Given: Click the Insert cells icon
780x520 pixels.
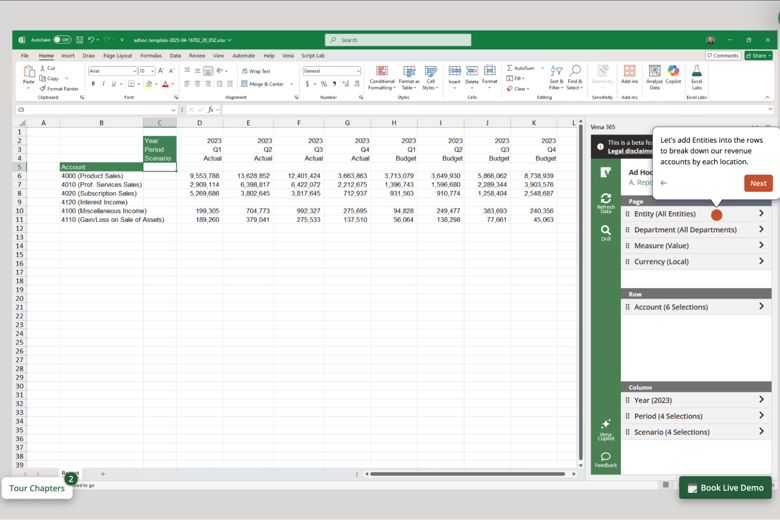Looking at the screenshot, I should click(454, 71).
